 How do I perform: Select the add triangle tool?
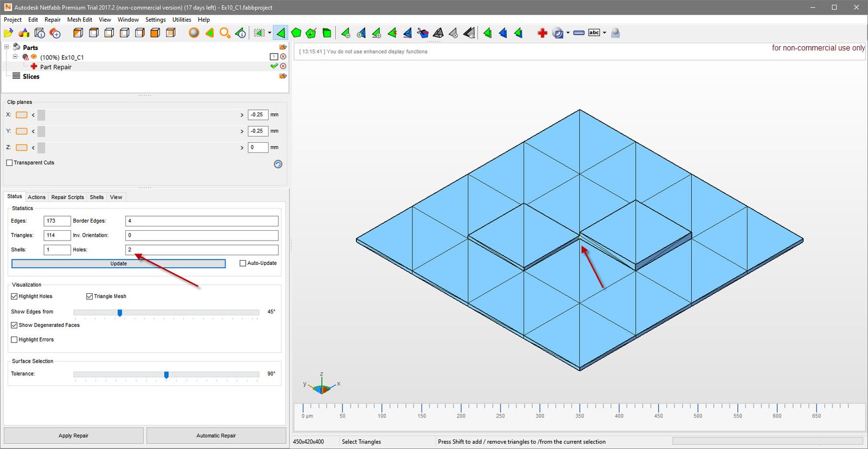click(x=346, y=33)
